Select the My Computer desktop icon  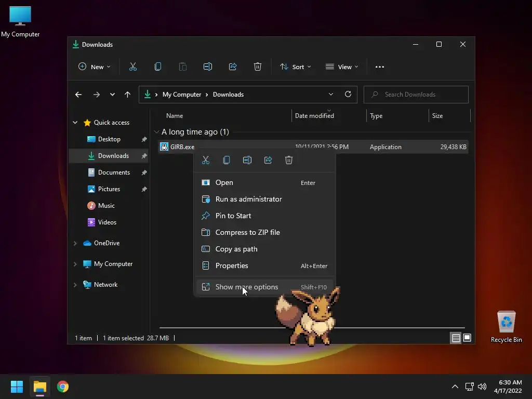[20, 21]
